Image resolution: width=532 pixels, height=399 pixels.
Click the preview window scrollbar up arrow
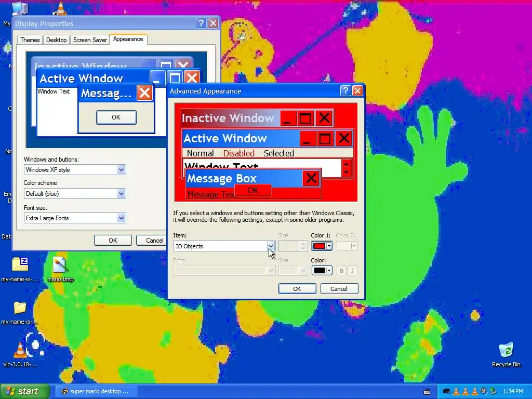(346, 164)
